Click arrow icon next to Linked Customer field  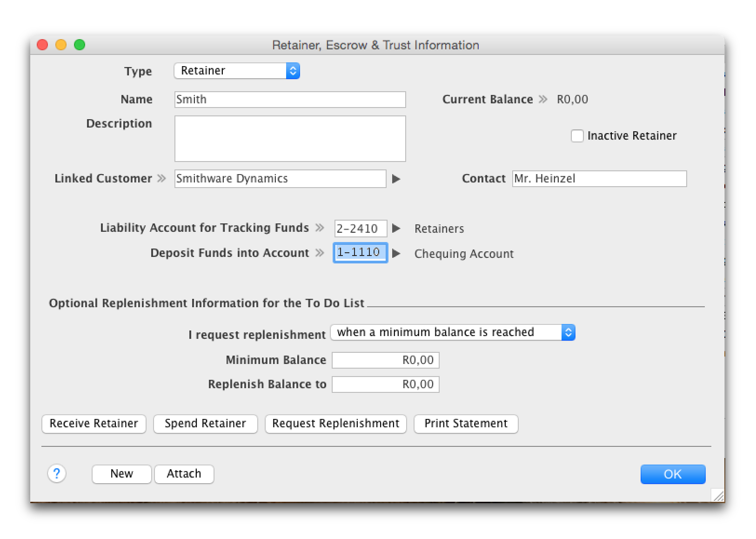pyautogui.click(x=396, y=179)
